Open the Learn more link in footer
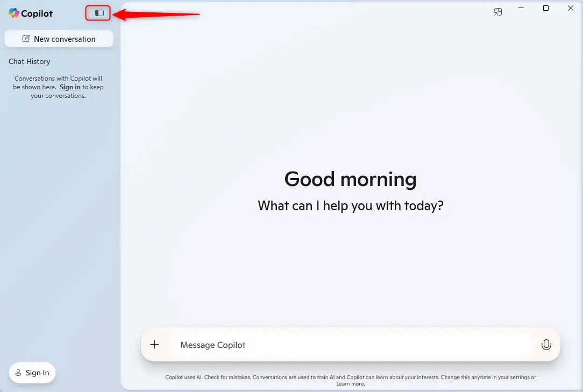Viewport: 583px width, 392px height. (350, 384)
